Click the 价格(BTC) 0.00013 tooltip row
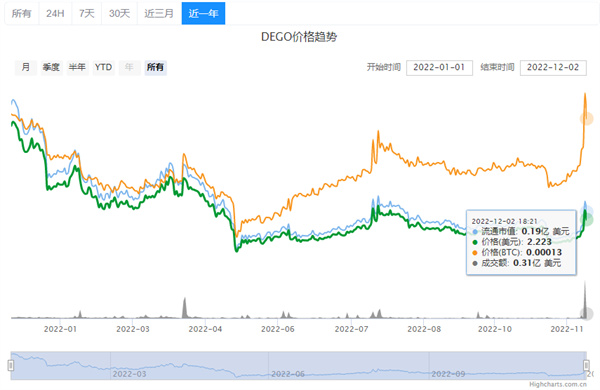 tap(517, 253)
